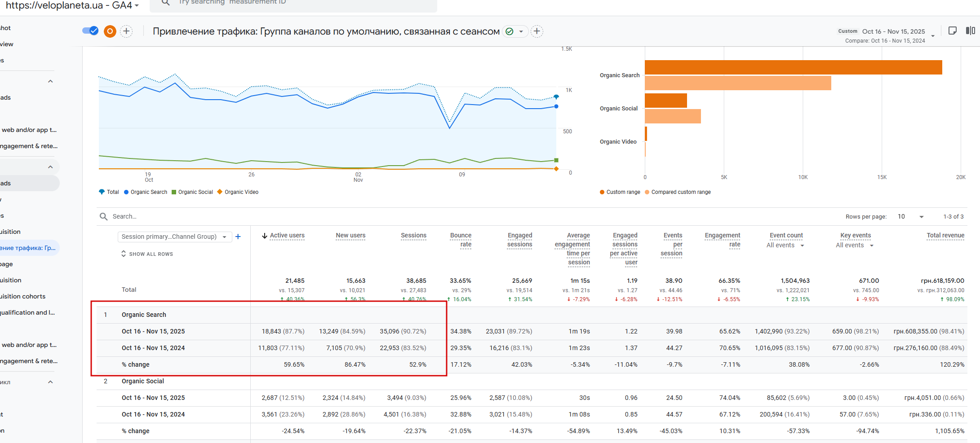Click the magnifier icon of the table search
This screenshot has height=443, width=980.
point(104,216)
